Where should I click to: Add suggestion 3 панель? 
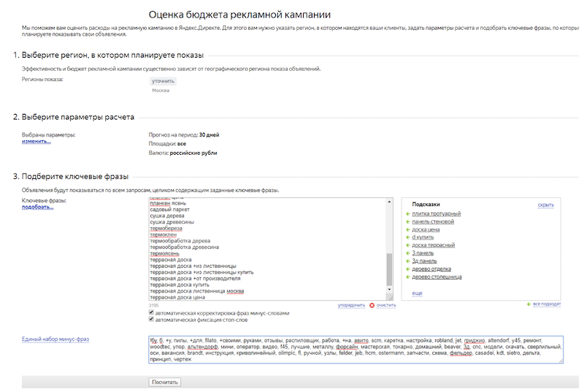click(x=423, y=253)
